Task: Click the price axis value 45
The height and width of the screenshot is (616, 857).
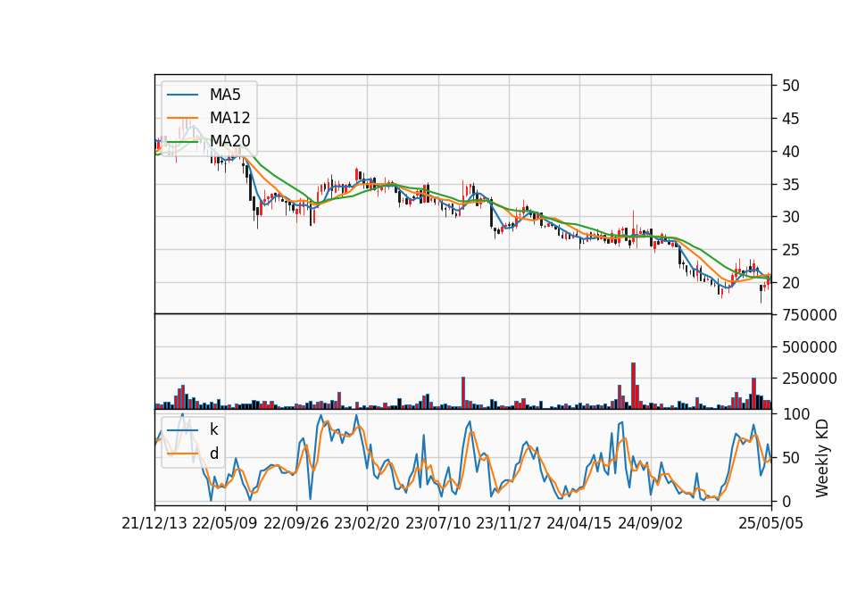Action: (790, 119)
